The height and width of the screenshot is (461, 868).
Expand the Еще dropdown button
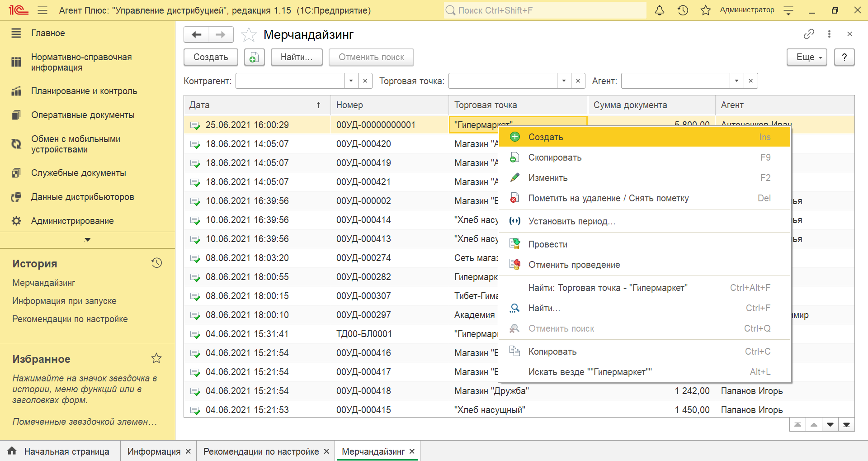tap(807, 57)
